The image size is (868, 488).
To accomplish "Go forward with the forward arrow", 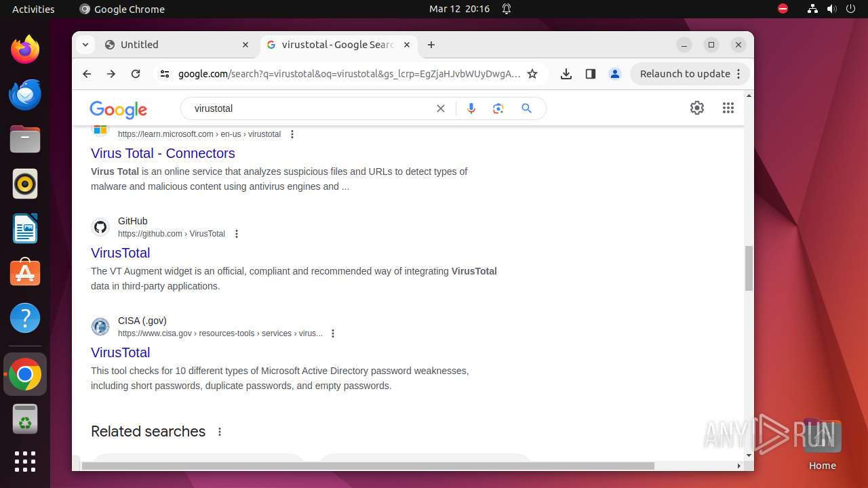I will (111, 74).
